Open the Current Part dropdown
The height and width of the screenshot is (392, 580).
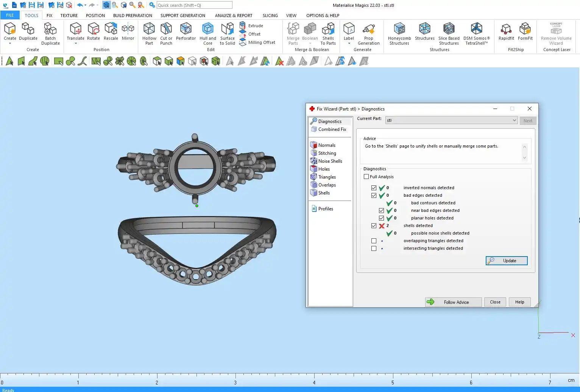[x=451, y=120]
